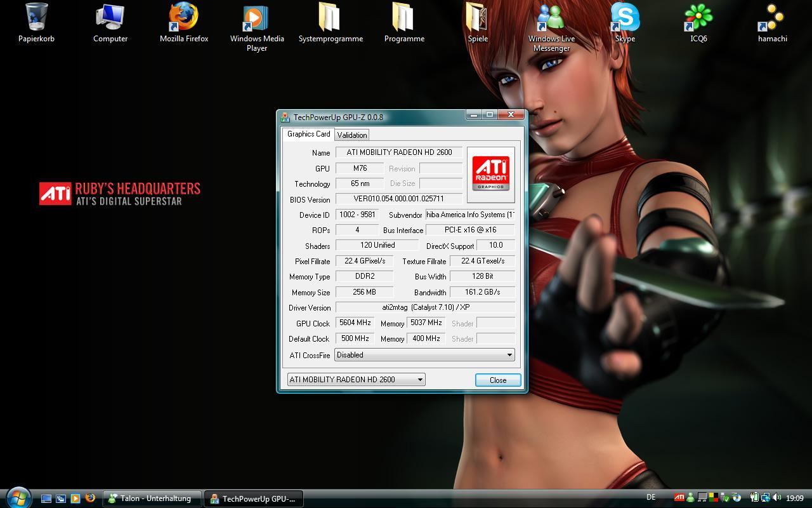Click the Texture Fillrate 22.4 GTexel/s field
The height and width of the screenshot is (508, 812).
(482, 261)
